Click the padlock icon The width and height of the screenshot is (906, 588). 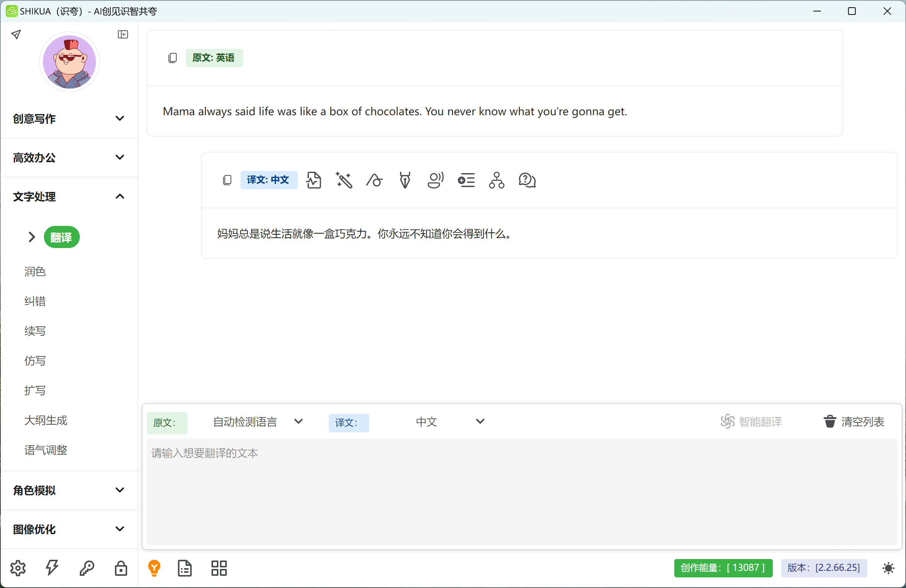(x=121, y=568)
